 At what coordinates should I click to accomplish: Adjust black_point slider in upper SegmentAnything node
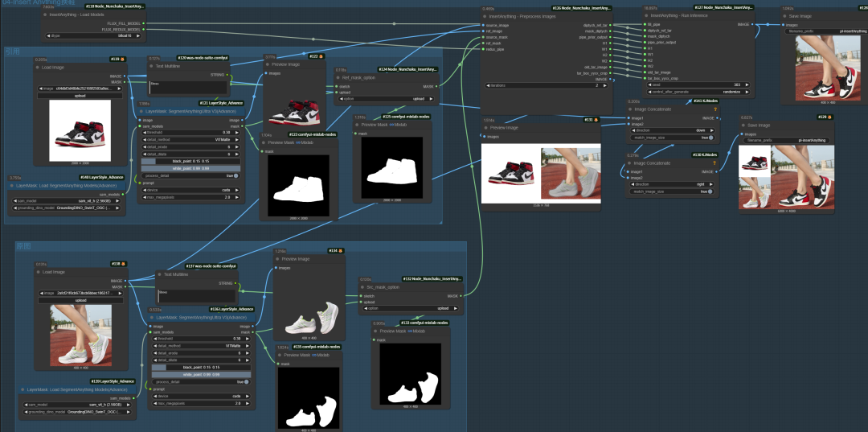click(x=190, y=162)
